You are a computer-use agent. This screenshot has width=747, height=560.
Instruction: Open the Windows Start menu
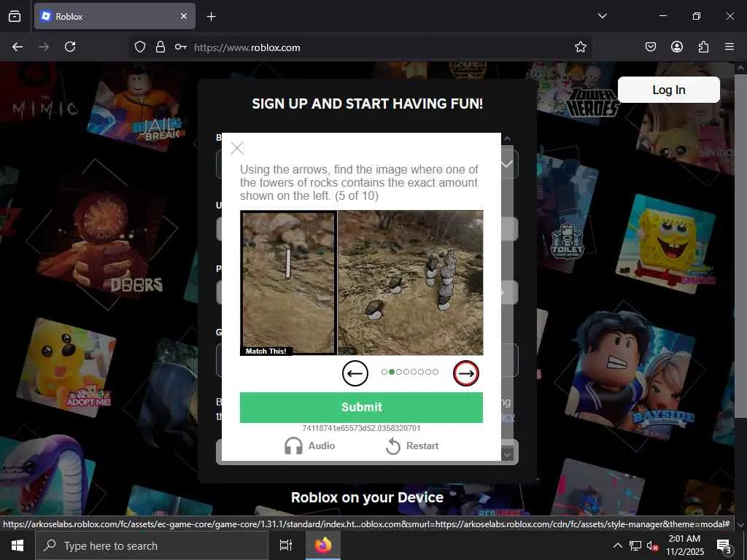click(18, 545)
